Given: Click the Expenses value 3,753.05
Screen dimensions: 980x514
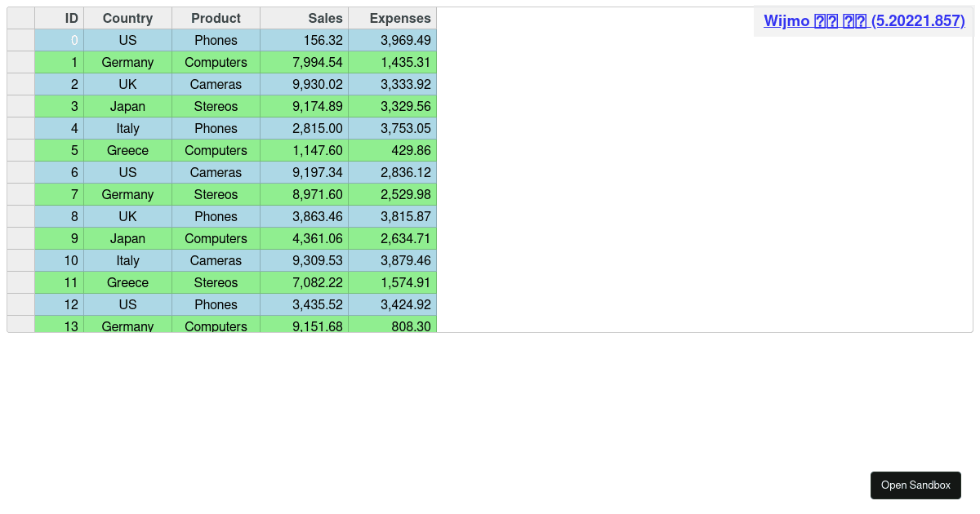Looking at the screenshot, I should coord(392,128).
